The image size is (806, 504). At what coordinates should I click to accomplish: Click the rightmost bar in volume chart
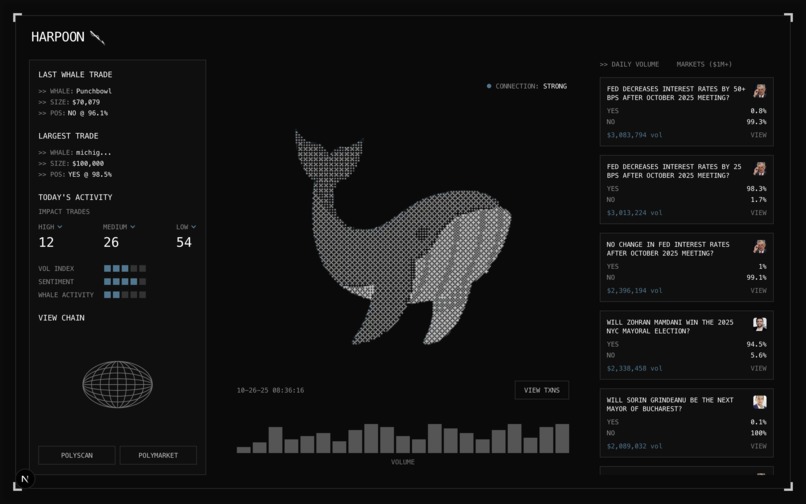[562, 438]
